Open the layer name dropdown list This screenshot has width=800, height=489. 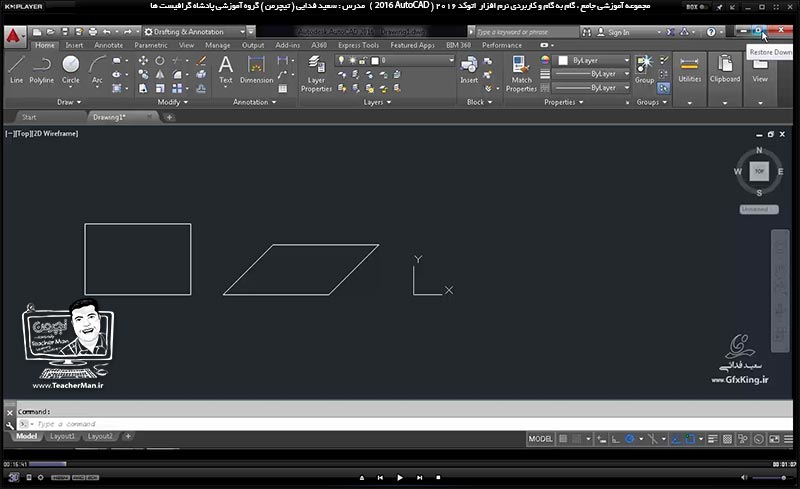394,60
